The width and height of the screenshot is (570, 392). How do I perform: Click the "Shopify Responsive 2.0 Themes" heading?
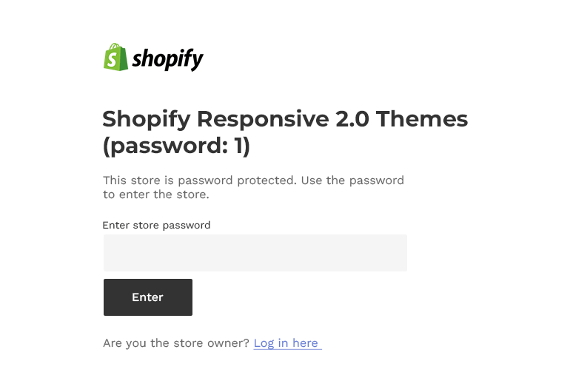click(285, 119)
